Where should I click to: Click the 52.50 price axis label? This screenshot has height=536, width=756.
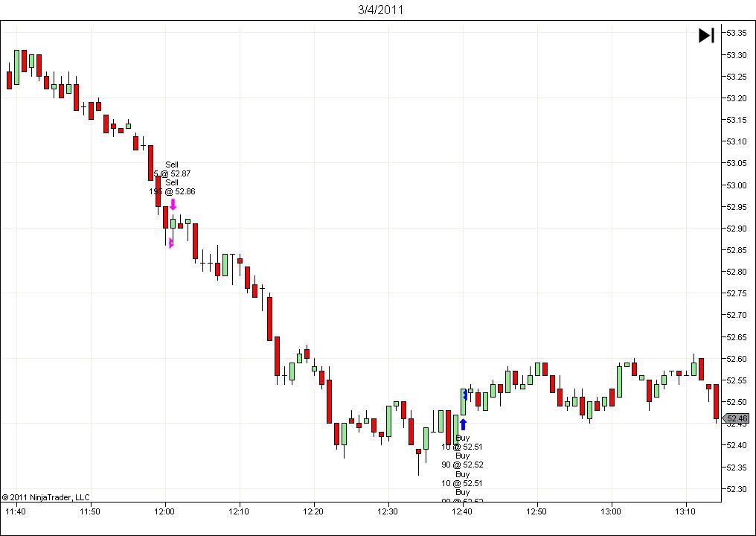[x=736, y=402]
